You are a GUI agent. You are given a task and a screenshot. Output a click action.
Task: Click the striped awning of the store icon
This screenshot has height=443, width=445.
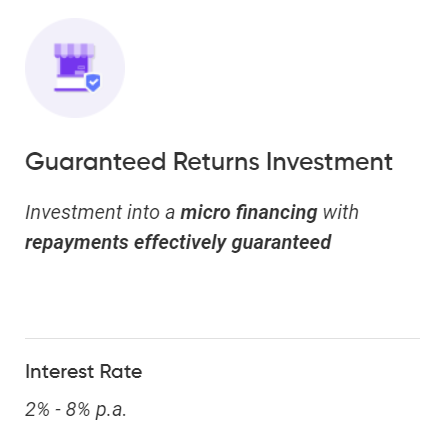click(75, 49)
